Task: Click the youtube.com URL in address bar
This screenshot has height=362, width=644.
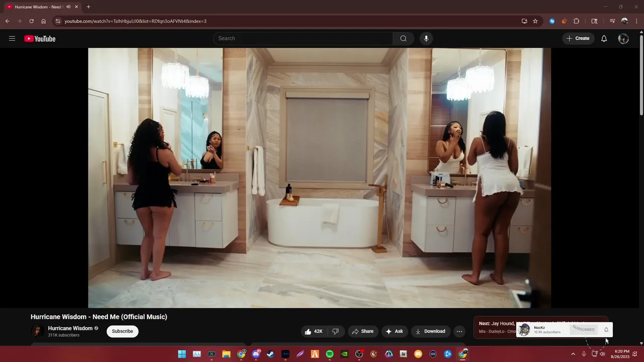Action: click(135, 21)
